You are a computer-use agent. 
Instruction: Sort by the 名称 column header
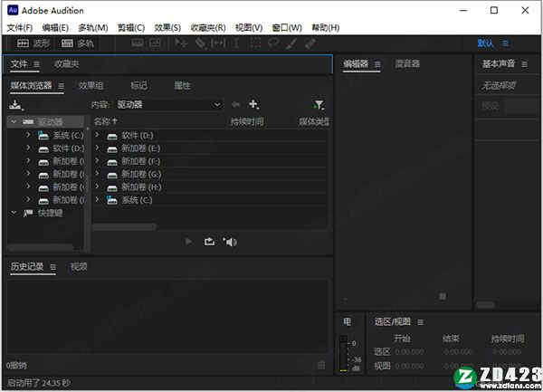coord(106,121)
